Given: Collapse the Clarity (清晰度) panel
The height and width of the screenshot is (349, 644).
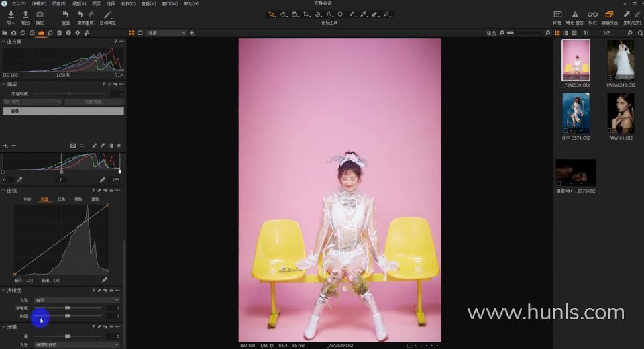Looking at the screenshot, I should 4,290.
